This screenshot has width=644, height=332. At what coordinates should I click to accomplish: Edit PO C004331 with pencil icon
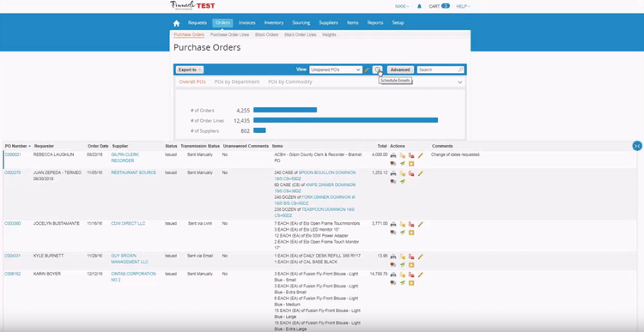point(421,257)
